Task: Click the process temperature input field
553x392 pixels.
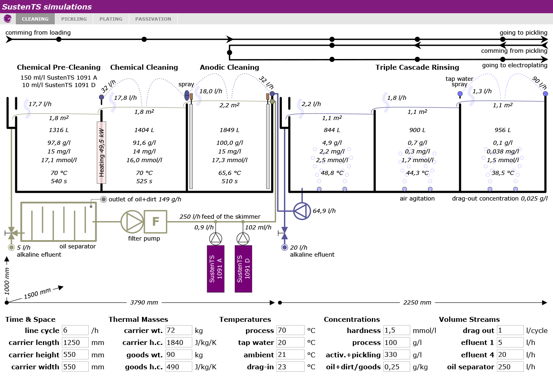Action: pos(291,330)
